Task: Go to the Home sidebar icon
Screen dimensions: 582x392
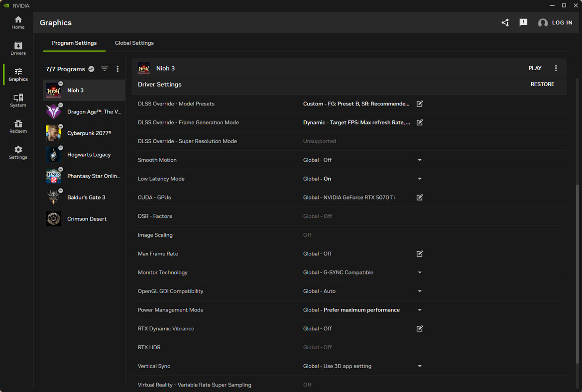Action: tap(18, 22)
